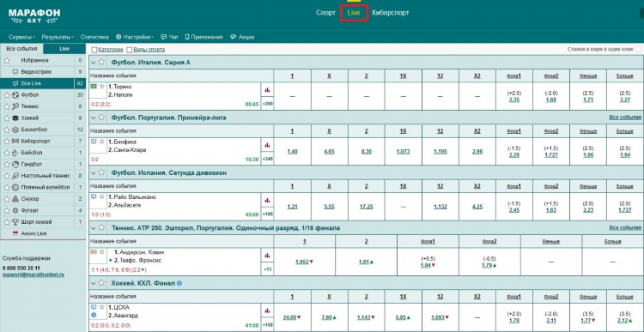Open statistics icon for Райо Вальекано match
This screenshot has width=644, height=332.
(267, 200)
